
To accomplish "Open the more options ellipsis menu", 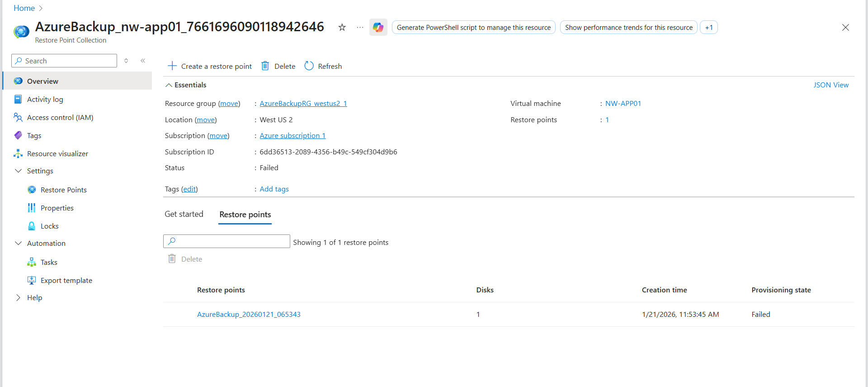I will (360, 27).
